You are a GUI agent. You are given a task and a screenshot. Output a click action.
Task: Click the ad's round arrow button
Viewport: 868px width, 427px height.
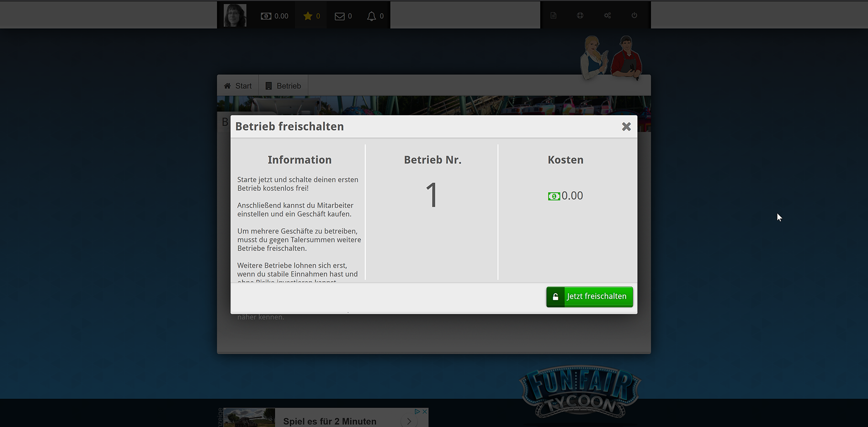[409, 421]
